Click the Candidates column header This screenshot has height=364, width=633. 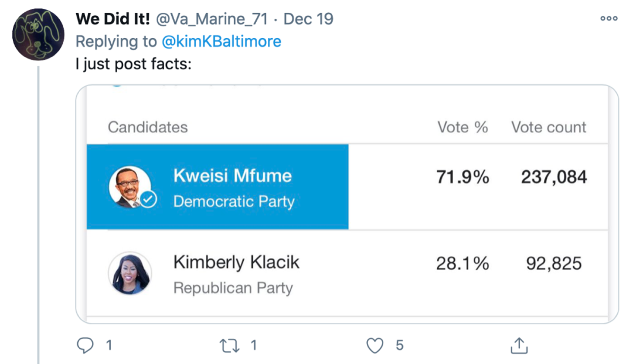tap(148, 127)
